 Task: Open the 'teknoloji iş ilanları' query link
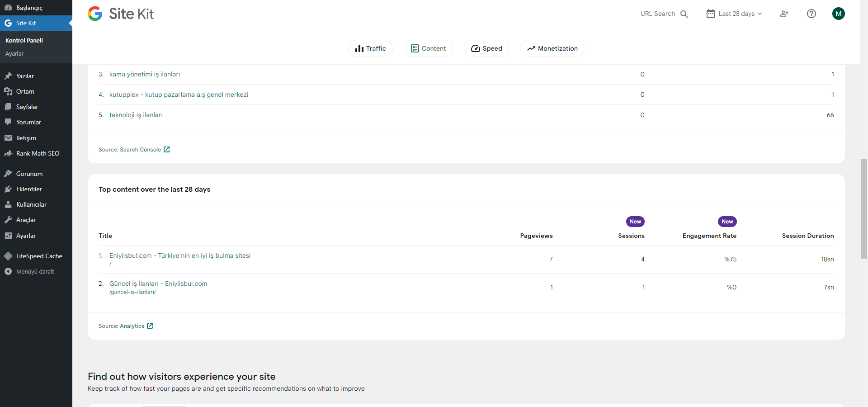point(136,115)
